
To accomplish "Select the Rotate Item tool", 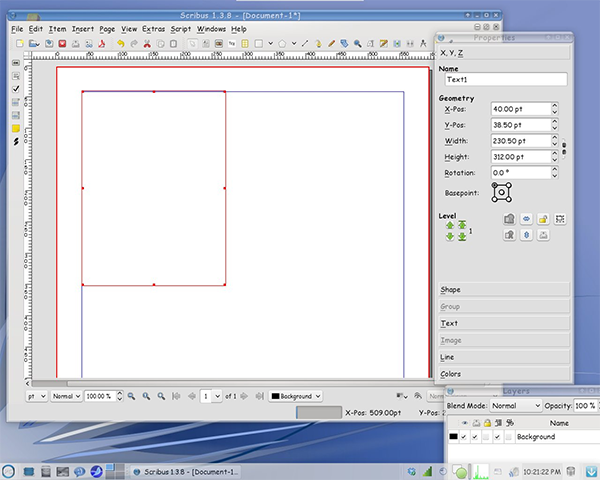I will pyautogui.click(x=344, y=44).
